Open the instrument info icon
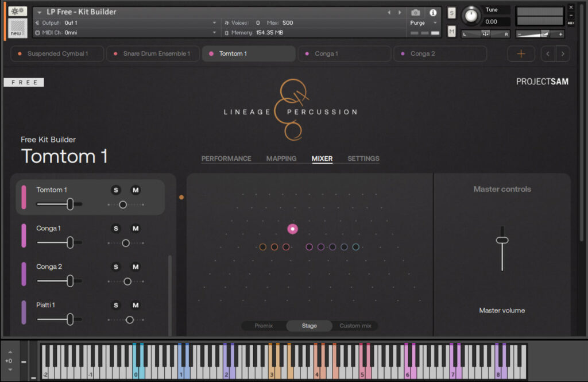The height and width of the screenshot is (382, 588). click(433, 12)
